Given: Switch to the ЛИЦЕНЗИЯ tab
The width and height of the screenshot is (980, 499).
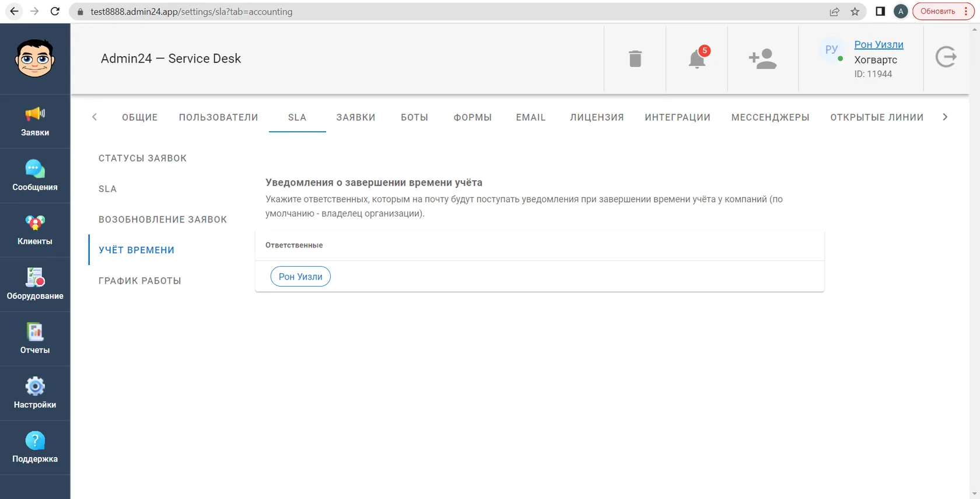Looking at the screenshot, I should coord(597,117).
